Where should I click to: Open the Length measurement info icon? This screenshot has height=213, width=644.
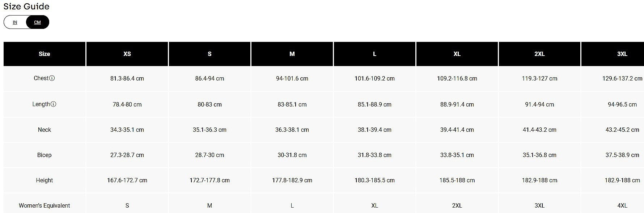pos(54,104)
